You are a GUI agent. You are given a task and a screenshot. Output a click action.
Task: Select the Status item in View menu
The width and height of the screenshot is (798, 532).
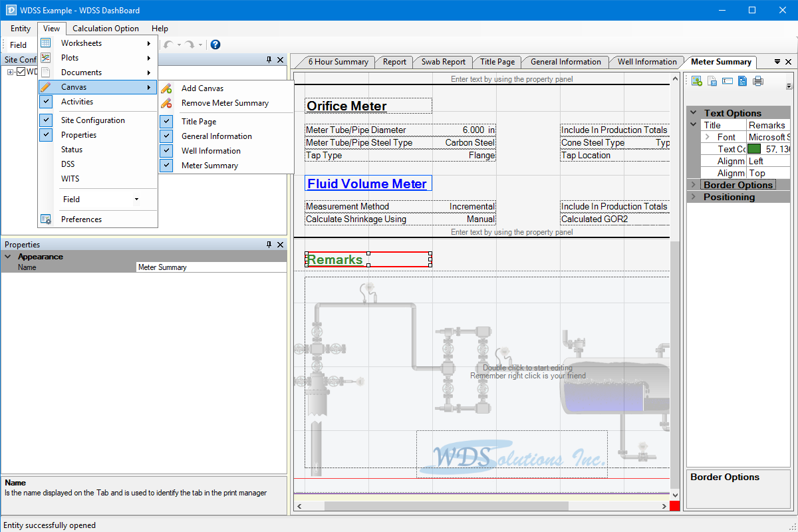[98, 150]
